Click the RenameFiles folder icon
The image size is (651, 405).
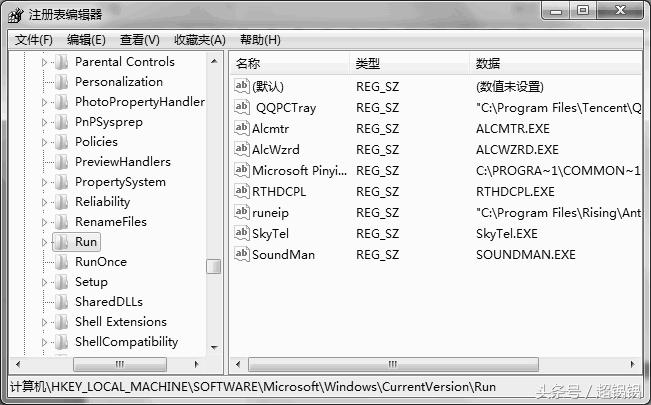(62, 222)
